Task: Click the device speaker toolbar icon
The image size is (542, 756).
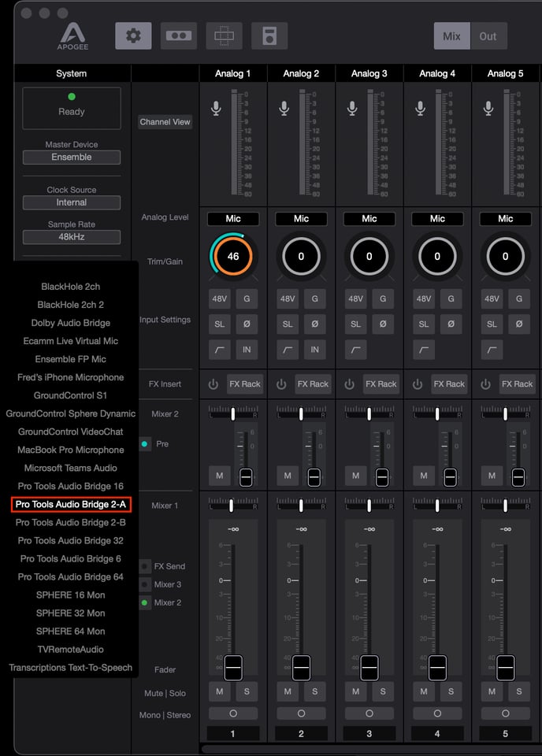Action: point(269,35)
